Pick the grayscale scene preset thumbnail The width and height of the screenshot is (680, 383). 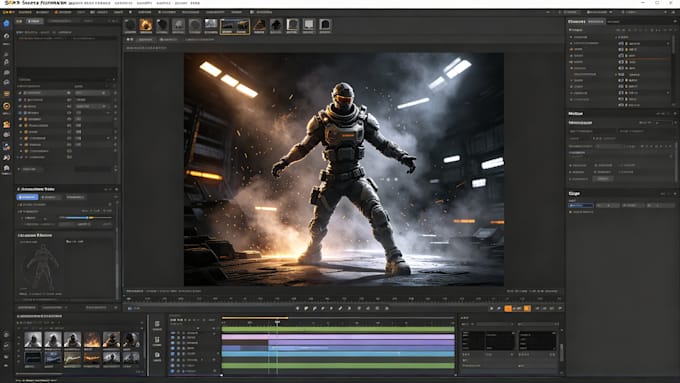[211, 26]
